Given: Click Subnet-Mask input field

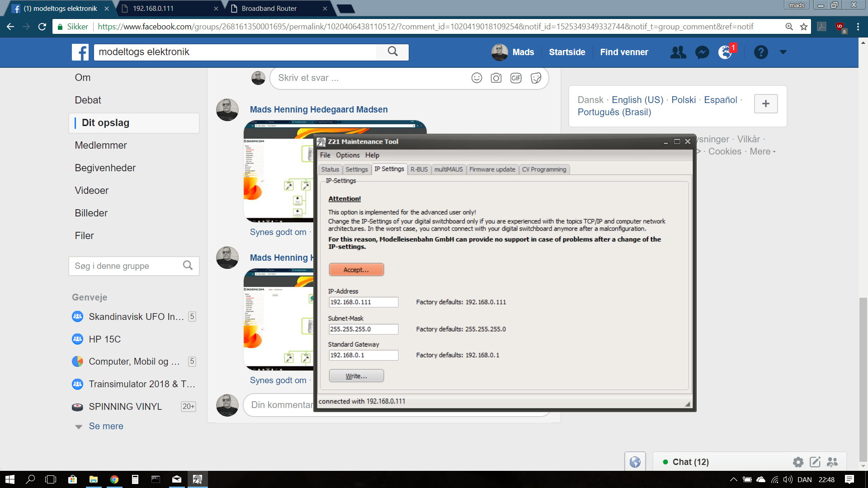Looking at the screenshot, I should pos(363,329).
